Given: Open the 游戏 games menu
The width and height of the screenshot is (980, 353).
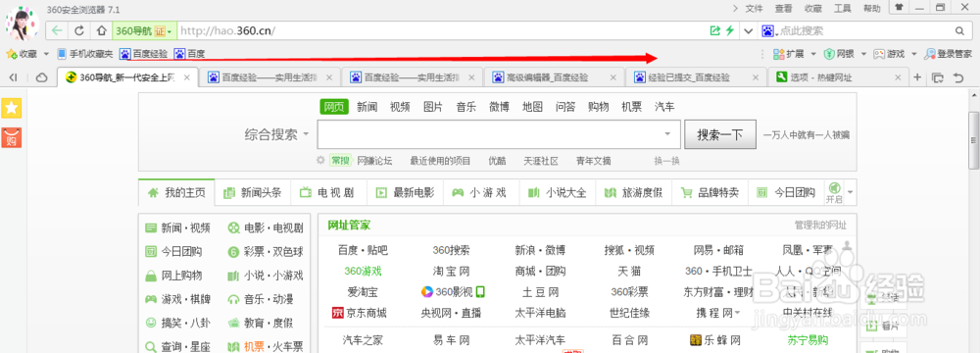Looking at the screenshot, I should click(x=895, y=54).
